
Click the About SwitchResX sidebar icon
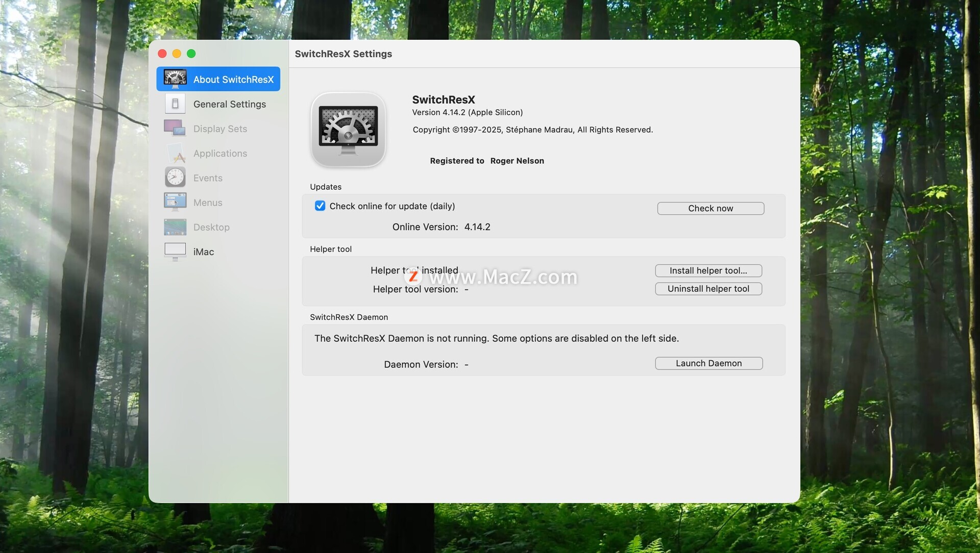click(175, 79)
